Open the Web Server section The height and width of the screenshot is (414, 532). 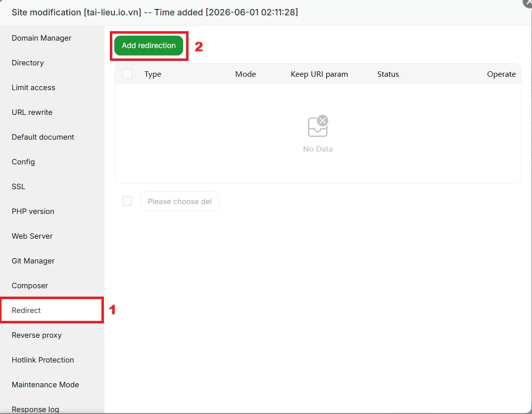[32, 236]
